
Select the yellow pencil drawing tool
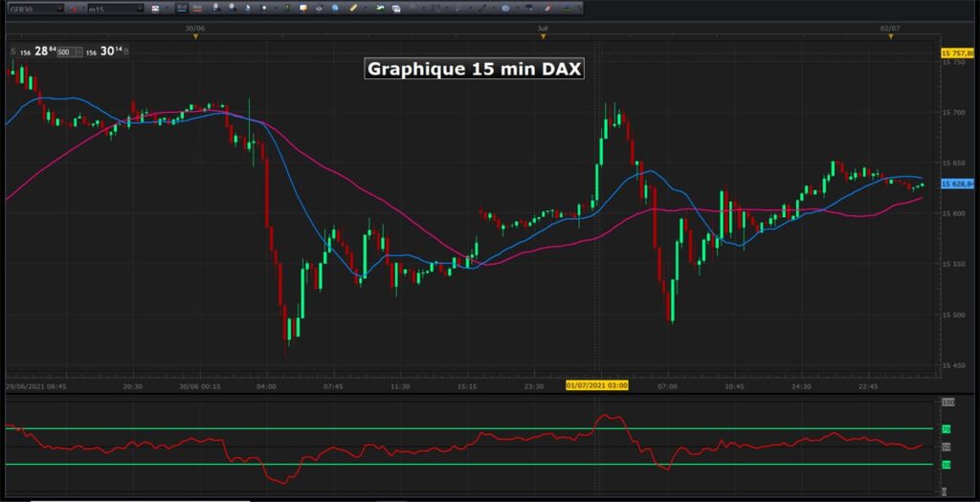coord(352,8)
